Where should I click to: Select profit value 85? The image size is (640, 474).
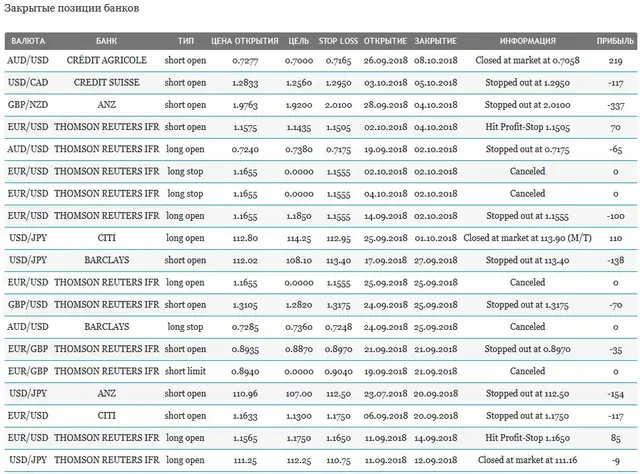(616, 438)
